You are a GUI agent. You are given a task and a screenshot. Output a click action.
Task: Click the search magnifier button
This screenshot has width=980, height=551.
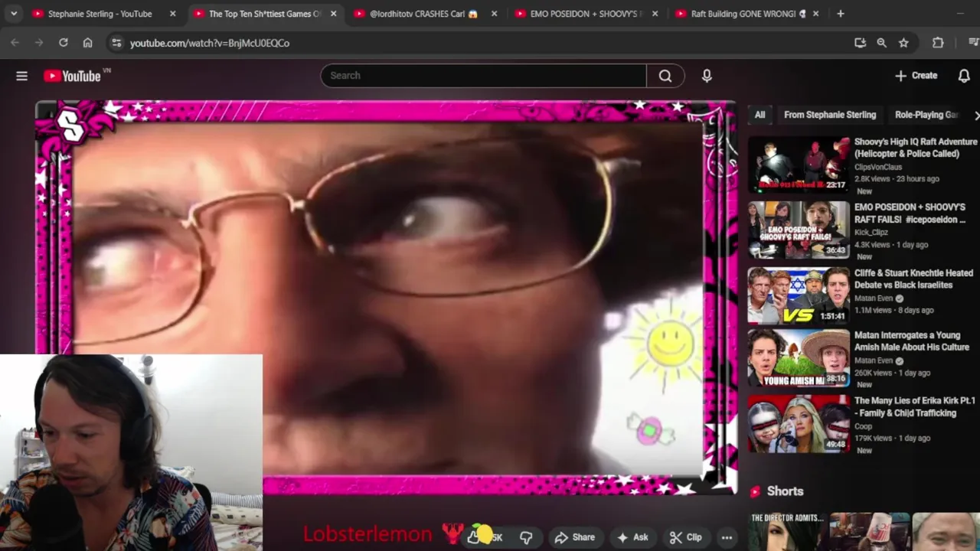click(665, 76)
